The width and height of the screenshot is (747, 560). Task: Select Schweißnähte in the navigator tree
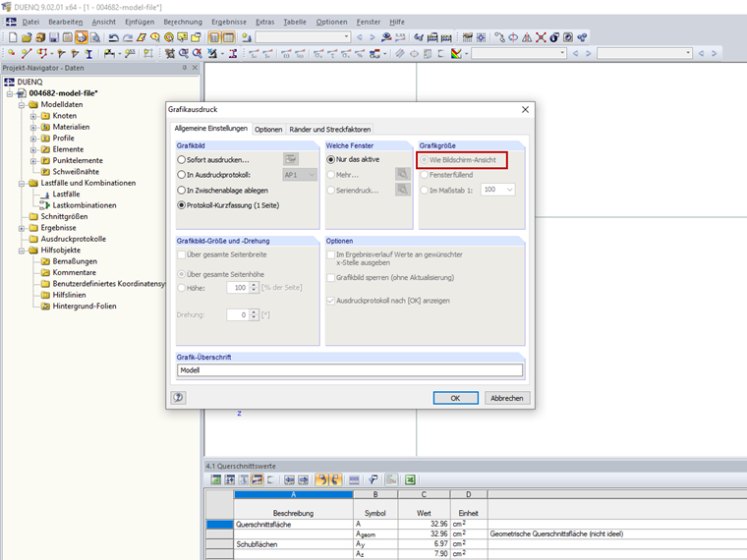[x=76, y=171]
